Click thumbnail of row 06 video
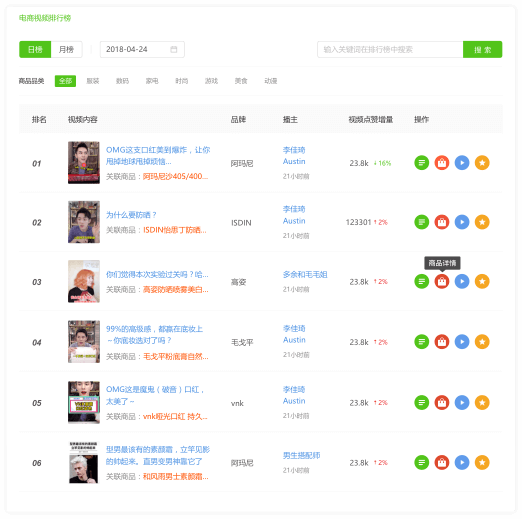This screenshot has height=519, width=522. 84,462
